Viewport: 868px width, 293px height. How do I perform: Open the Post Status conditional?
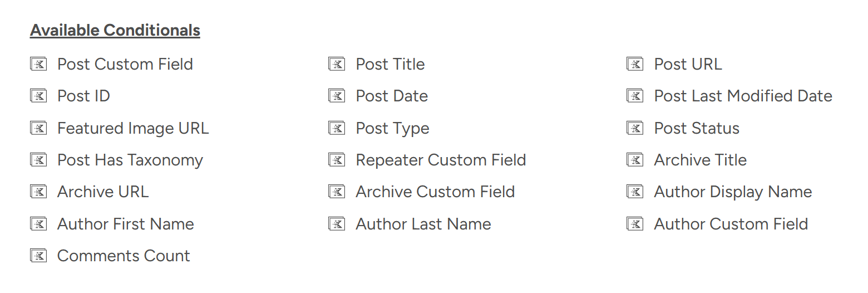(x=697, y=128)
